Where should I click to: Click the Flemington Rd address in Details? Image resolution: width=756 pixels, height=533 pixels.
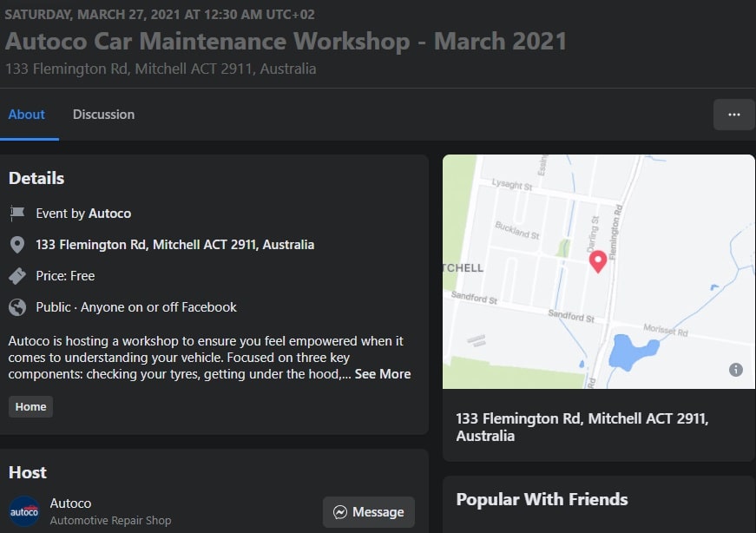(174, 244)
